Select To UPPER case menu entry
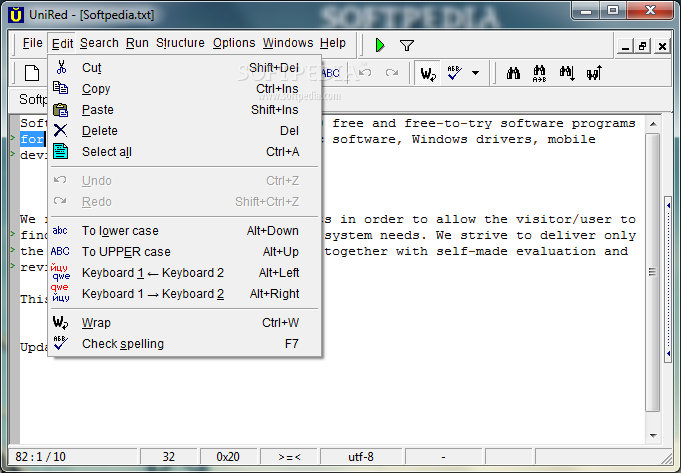The height and width of the screenshot is (473, 681). coord(185,251)
